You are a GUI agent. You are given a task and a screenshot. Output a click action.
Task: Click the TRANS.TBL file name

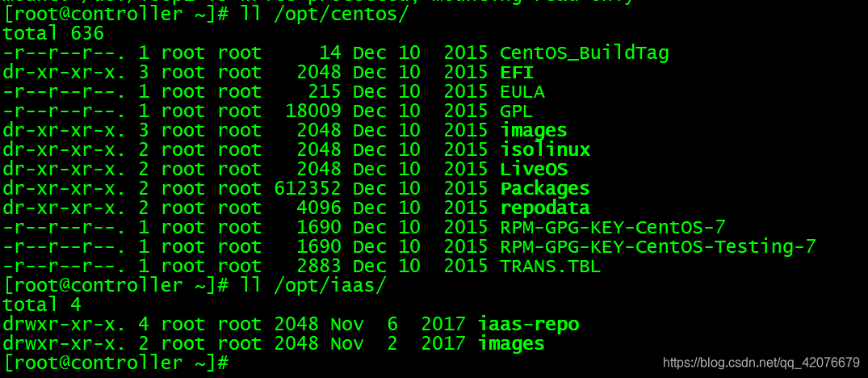550,267
